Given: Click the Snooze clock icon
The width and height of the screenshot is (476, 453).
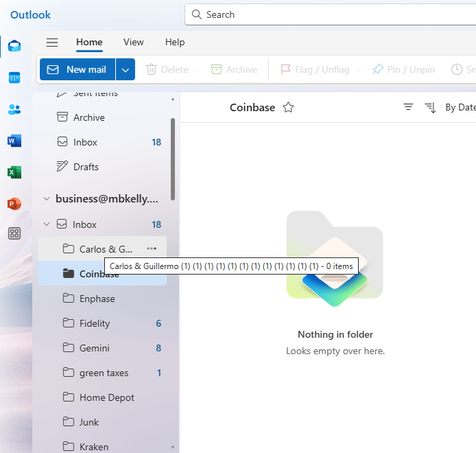Looking at the screenshot, I should tap(457, 69).
